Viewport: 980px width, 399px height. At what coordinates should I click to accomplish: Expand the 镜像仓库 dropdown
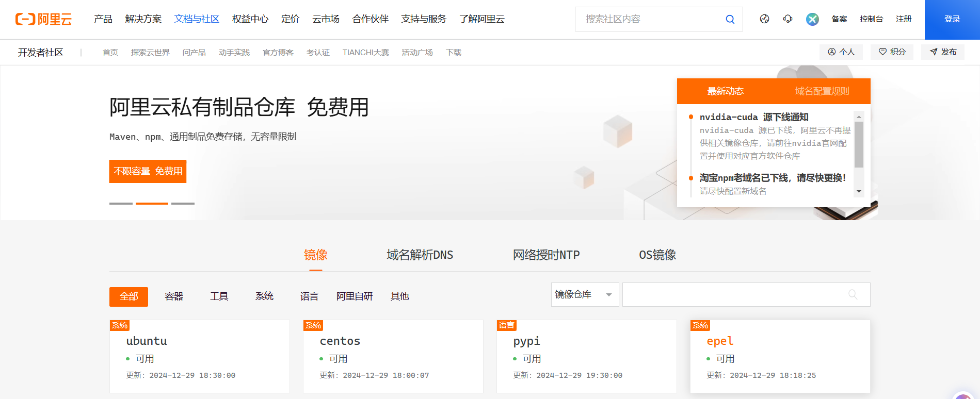585,294
